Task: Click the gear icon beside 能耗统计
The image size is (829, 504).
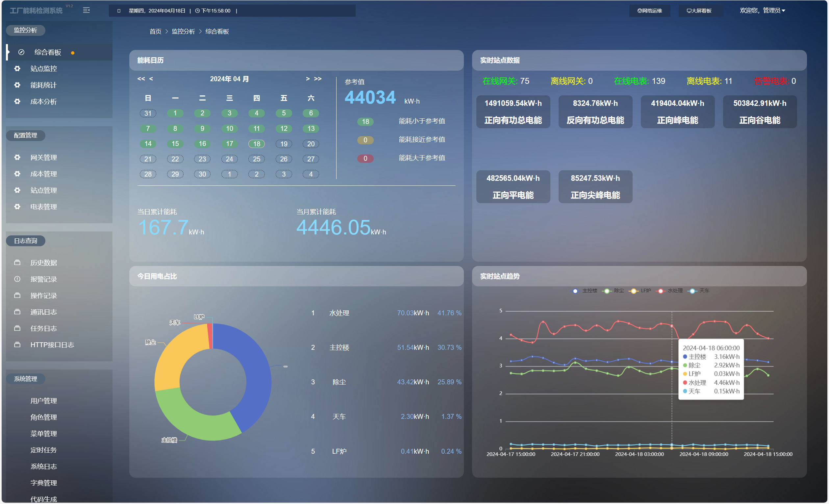Action: click(x=17, y=85)
